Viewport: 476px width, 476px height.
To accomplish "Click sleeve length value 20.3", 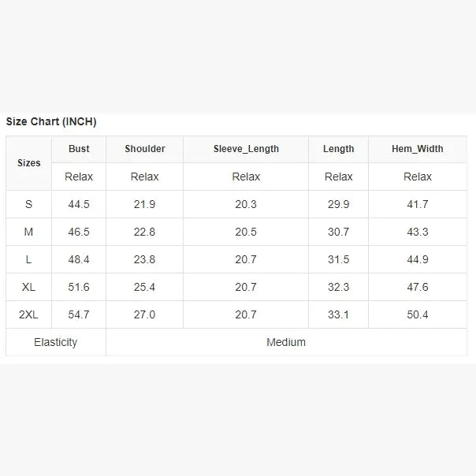I will click(x=246, y=204).
